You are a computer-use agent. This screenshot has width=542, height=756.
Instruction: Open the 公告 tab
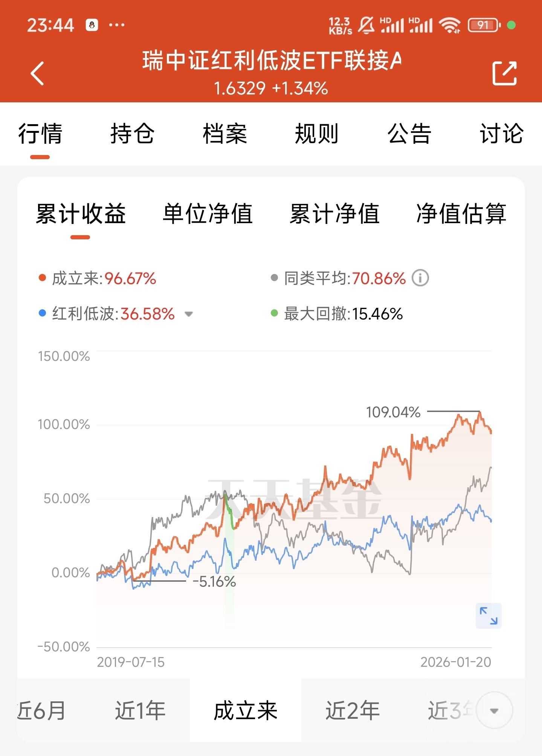point(409,134)
